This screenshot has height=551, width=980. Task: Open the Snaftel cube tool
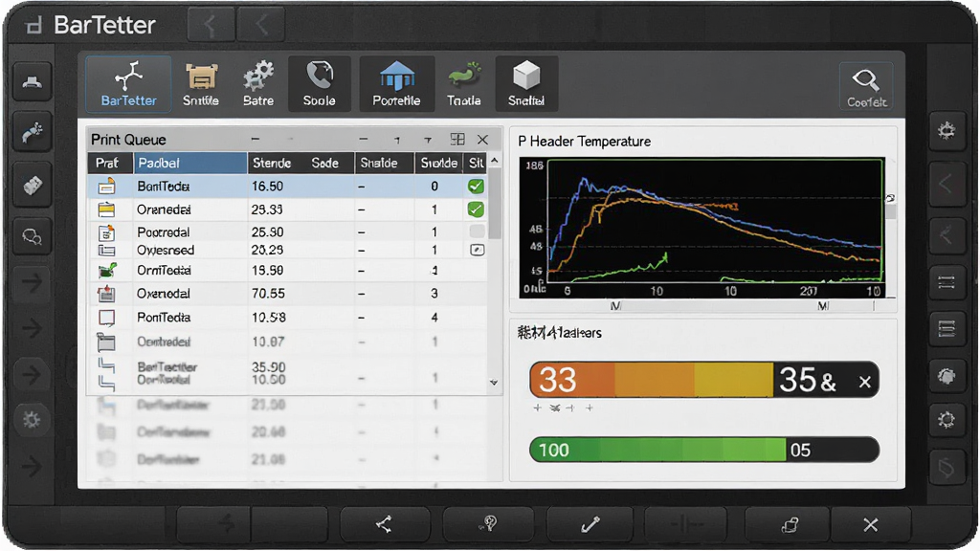click(x=526, y=84)
